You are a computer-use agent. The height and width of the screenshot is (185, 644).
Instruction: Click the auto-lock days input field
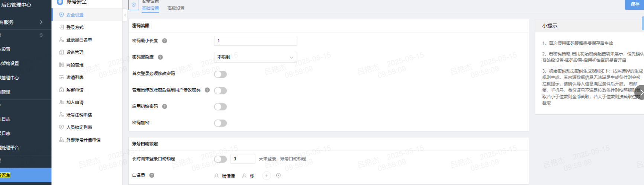pos(243,159)
